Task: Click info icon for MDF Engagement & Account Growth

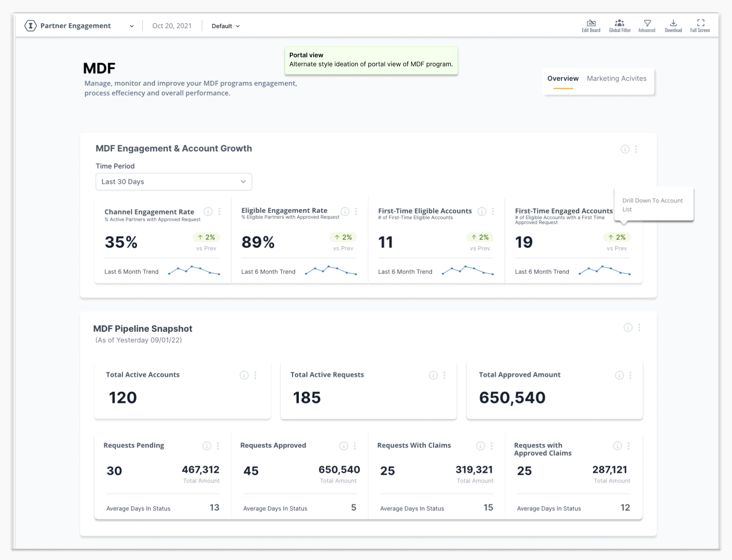Action: point(625,149)
